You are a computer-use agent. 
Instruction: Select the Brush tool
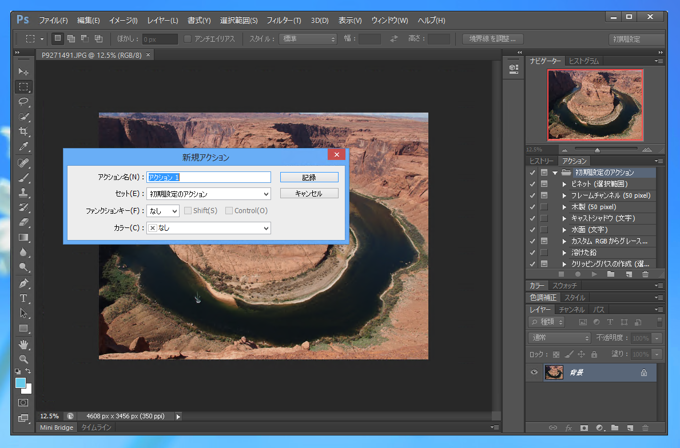[23, 178]
